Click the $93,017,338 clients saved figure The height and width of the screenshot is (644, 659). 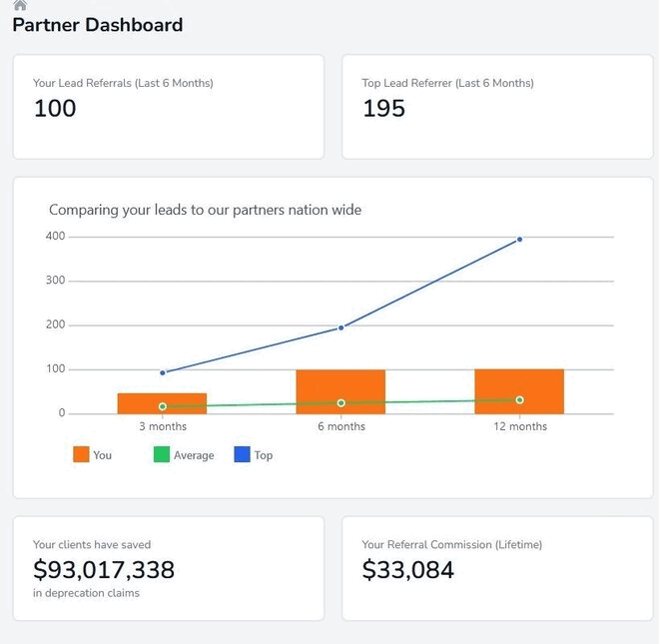pos(104,570)
